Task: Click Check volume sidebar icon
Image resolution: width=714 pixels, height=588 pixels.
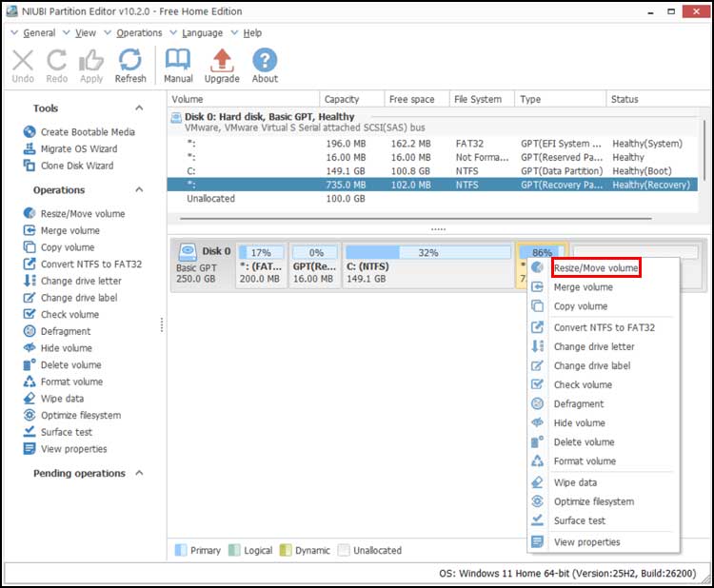Action: (30, 315)
